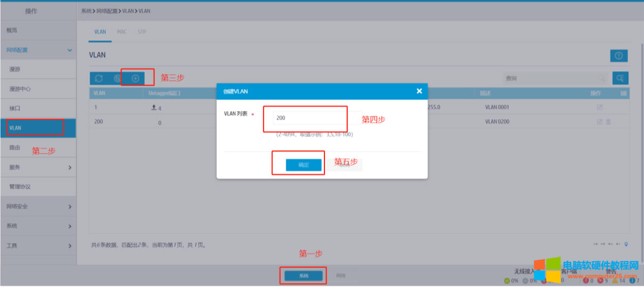The height and width of the screenshot is (287, 644).
Task: Expand the 服务 submenu
Action: (x=70, y=167)
